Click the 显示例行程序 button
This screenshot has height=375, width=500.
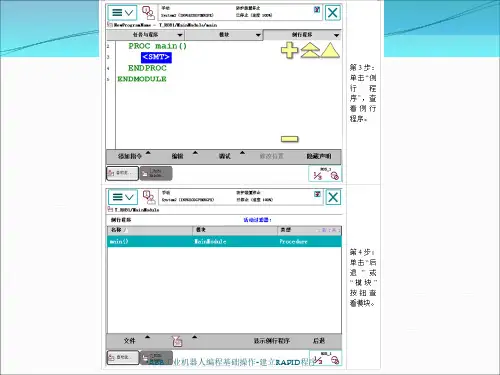pos(272,341)
